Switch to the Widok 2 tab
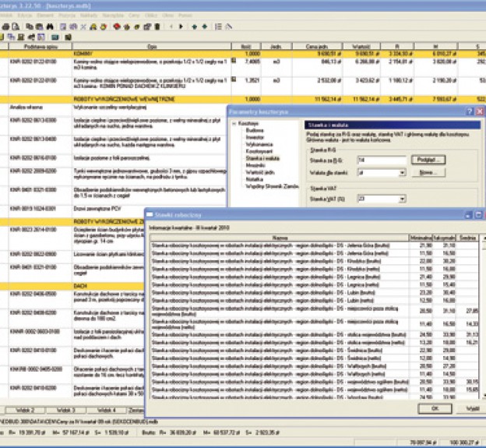 point(25,410)
